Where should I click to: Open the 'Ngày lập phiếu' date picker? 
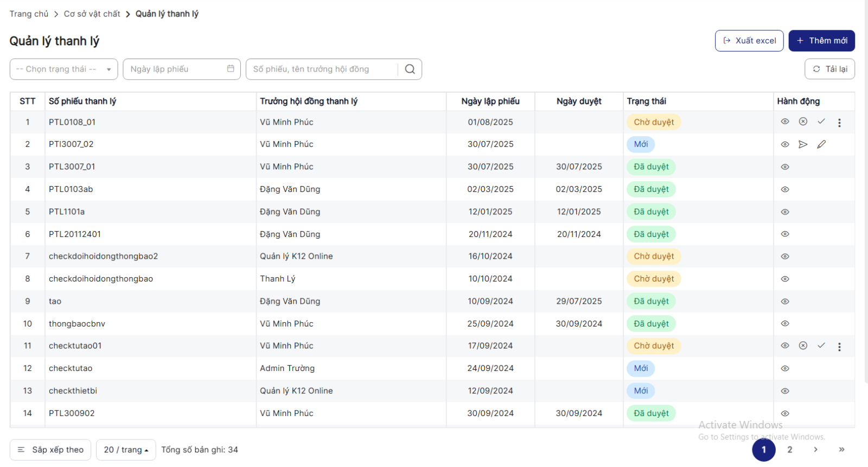(x=181, y=69)
